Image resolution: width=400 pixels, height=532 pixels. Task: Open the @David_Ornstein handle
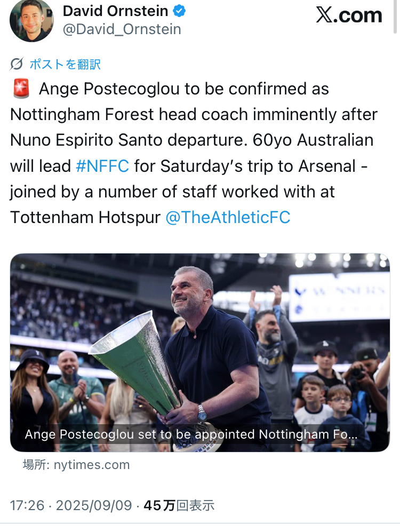click(x=122, y=29)
